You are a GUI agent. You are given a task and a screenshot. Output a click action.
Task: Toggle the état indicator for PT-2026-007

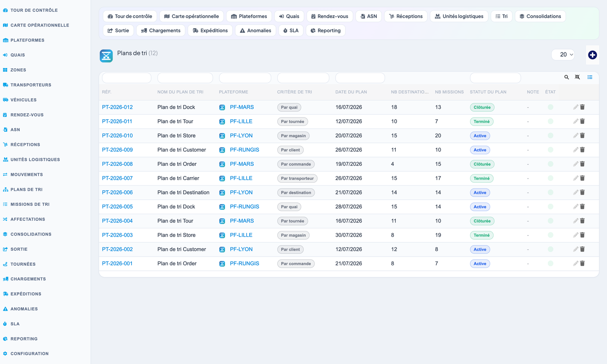click(550, 178)
